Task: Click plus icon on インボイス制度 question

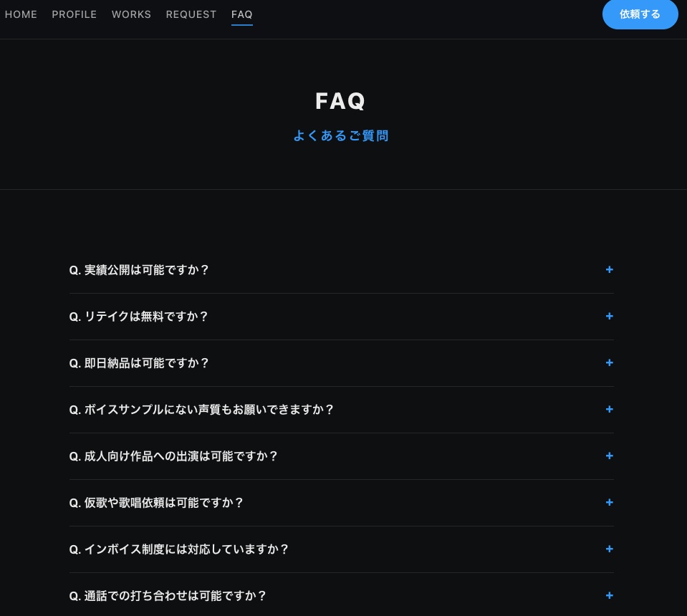Action: coord(610,549)
